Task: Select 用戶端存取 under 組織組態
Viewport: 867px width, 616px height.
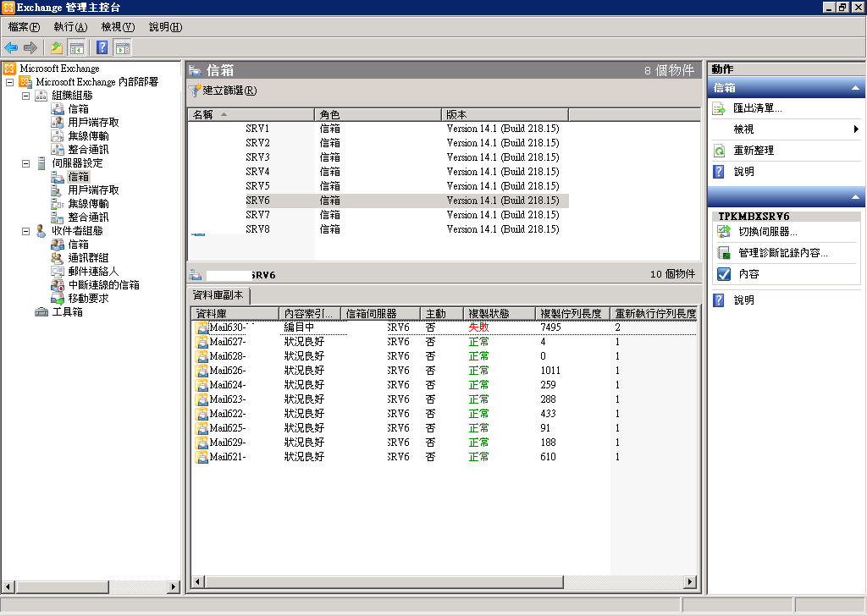Action: click(x=93, y=122)
